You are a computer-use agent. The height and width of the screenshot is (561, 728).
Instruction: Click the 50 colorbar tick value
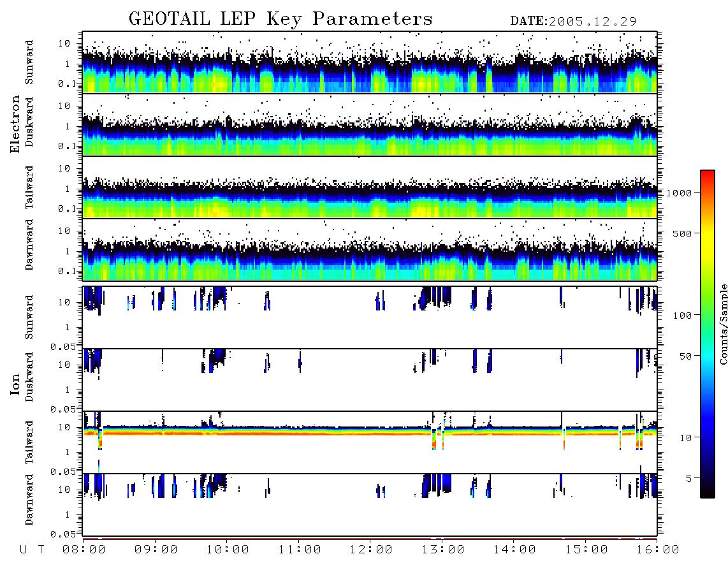(x=686, y=356)
